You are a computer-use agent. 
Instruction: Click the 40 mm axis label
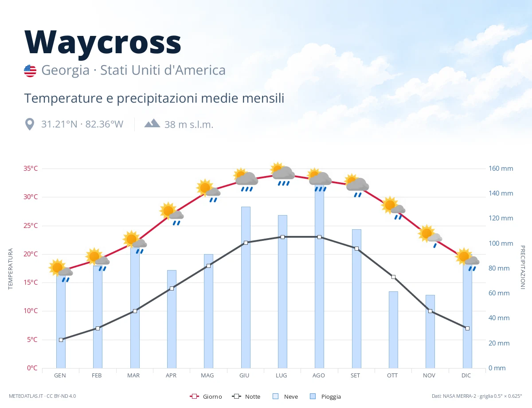click(x=499, y=318)
